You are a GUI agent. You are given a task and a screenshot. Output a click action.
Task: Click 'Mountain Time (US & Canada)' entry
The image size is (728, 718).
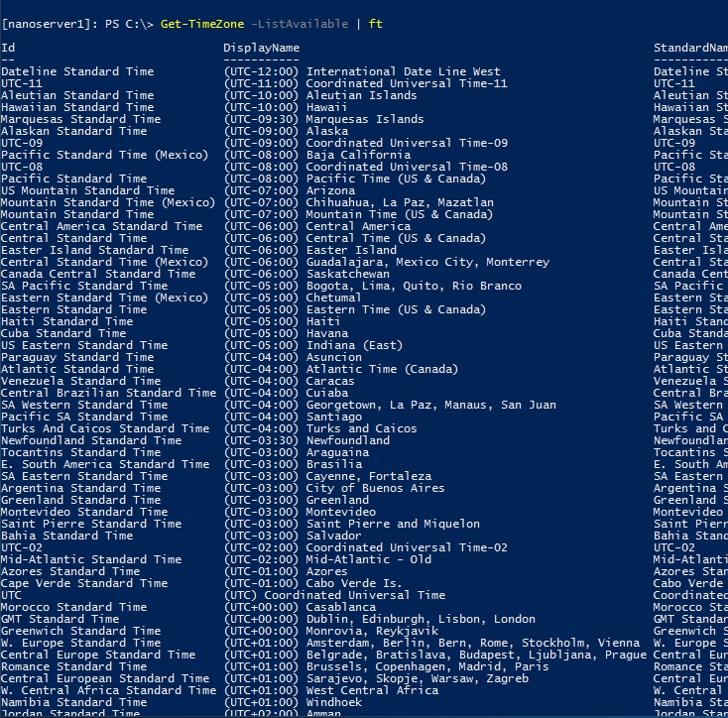399,214
